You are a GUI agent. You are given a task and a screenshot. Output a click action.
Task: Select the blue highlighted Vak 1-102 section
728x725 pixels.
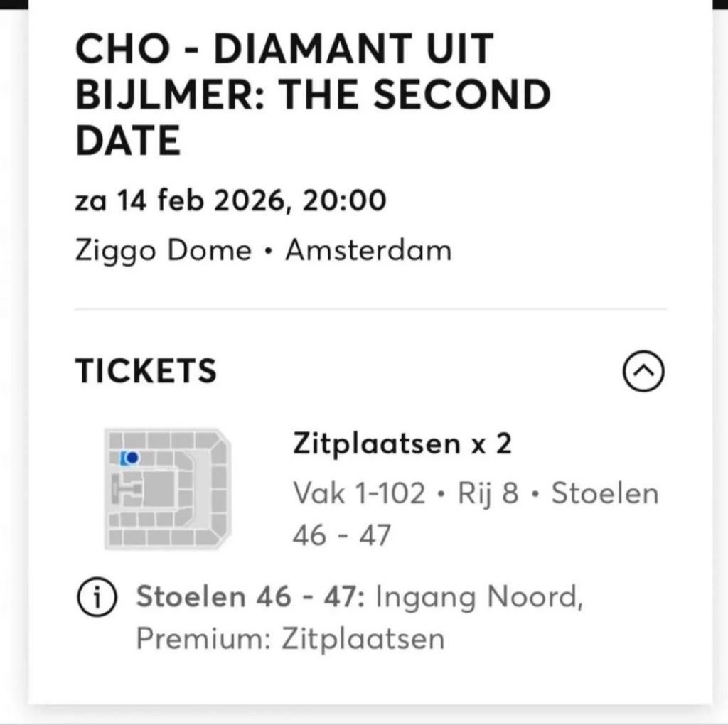(x=128, y=458)
